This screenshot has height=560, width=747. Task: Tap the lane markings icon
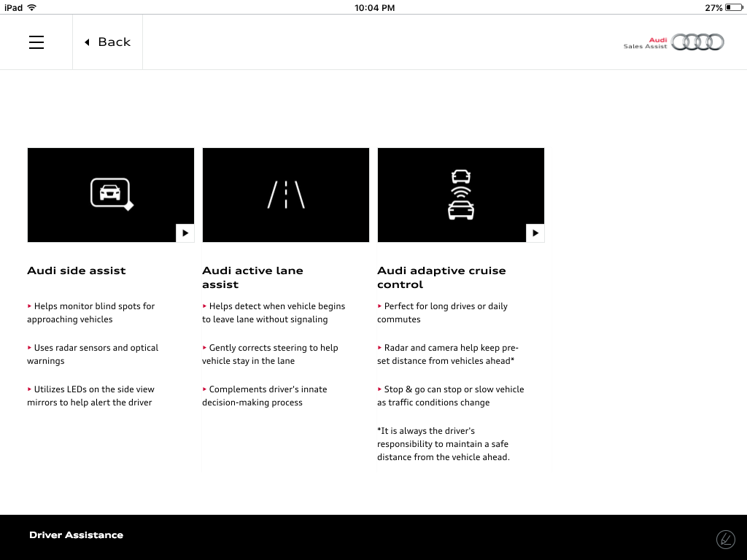click(286, 195)
